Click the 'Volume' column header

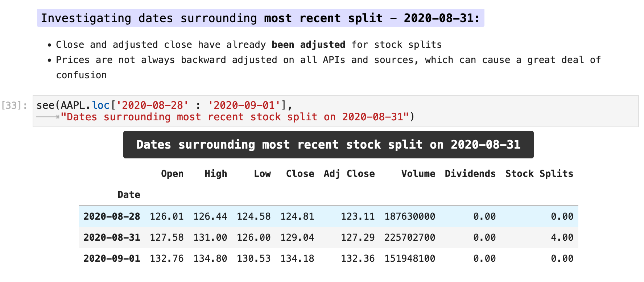(x=418, y=174)
